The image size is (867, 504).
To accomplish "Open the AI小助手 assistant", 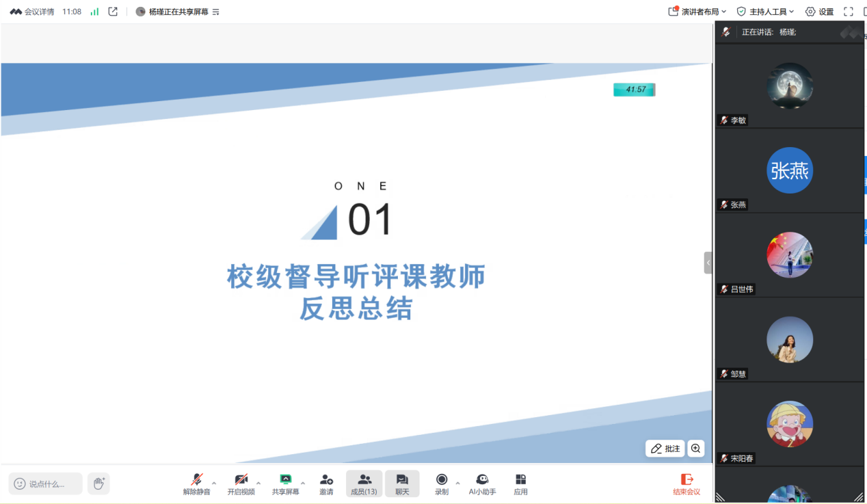I will click(x=482, y=484).
